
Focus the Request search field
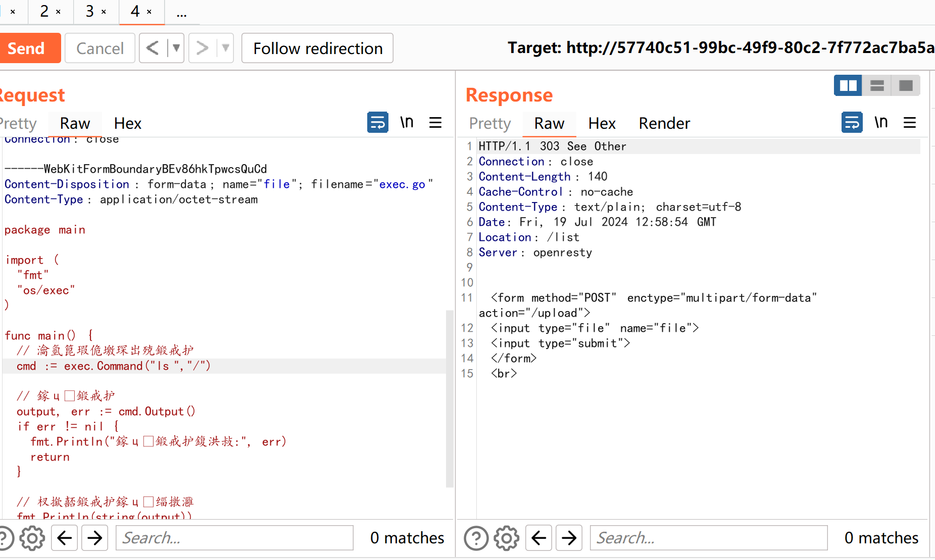234,538
